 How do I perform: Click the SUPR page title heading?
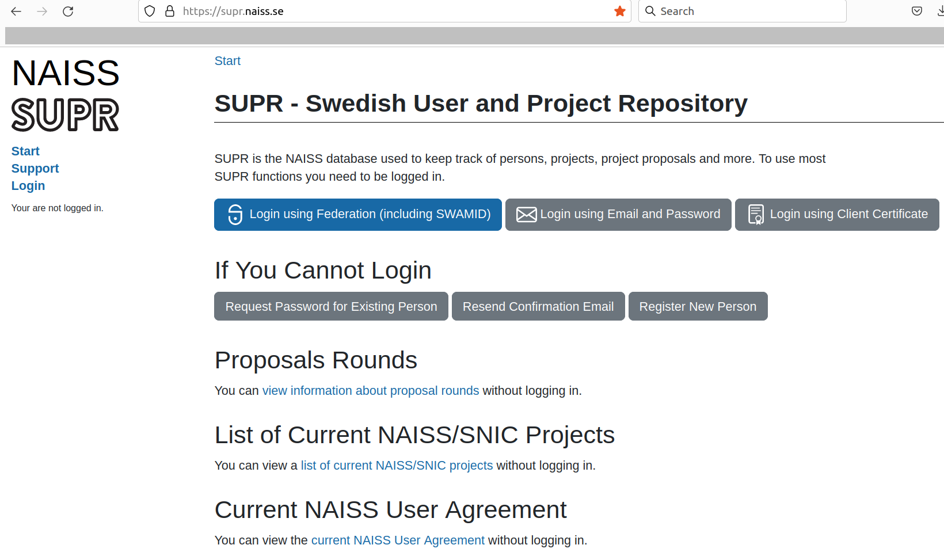coord(481,104)
